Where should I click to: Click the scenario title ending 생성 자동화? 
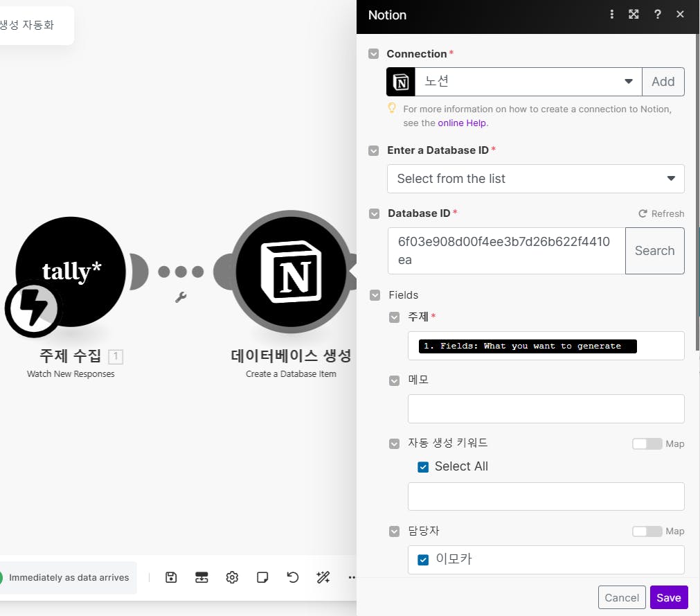27,24
